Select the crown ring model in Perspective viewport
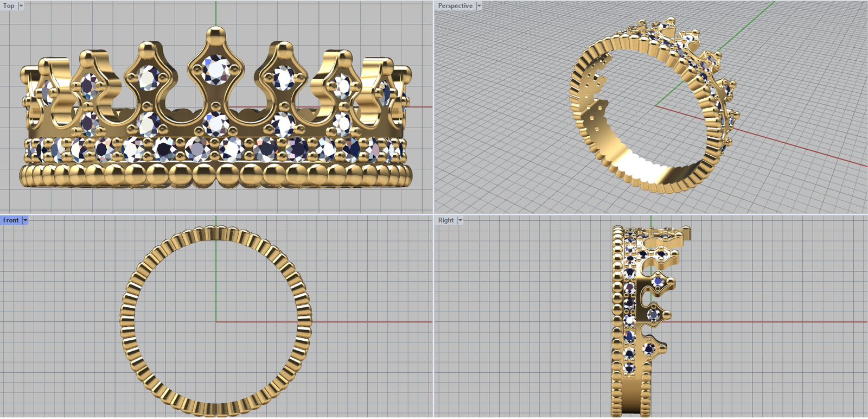 coord(654,105)
